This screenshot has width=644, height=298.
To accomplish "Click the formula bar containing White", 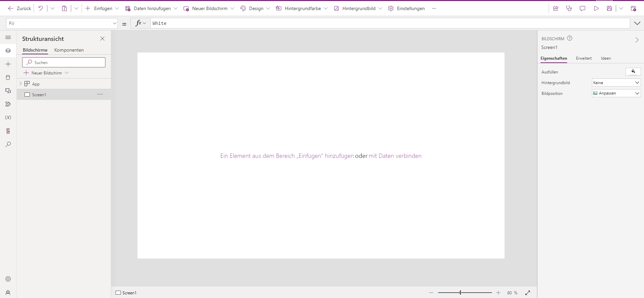I will 390,23.
